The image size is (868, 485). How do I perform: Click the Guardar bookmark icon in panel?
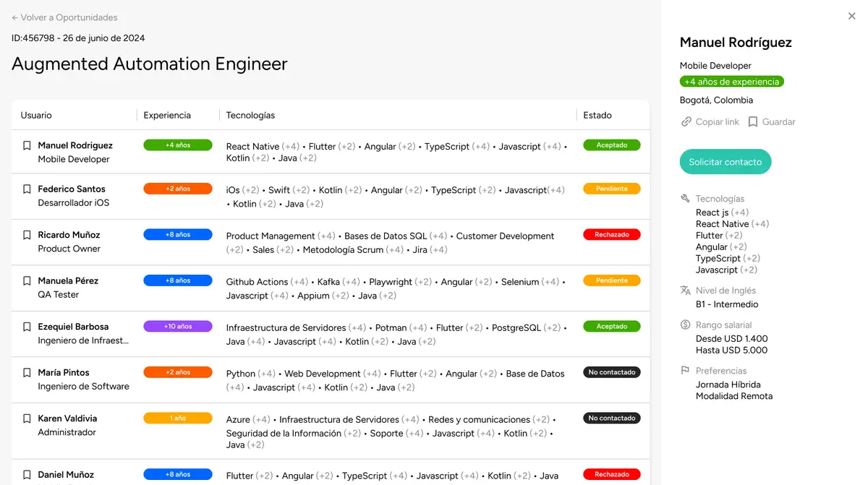tap(753, 122)
